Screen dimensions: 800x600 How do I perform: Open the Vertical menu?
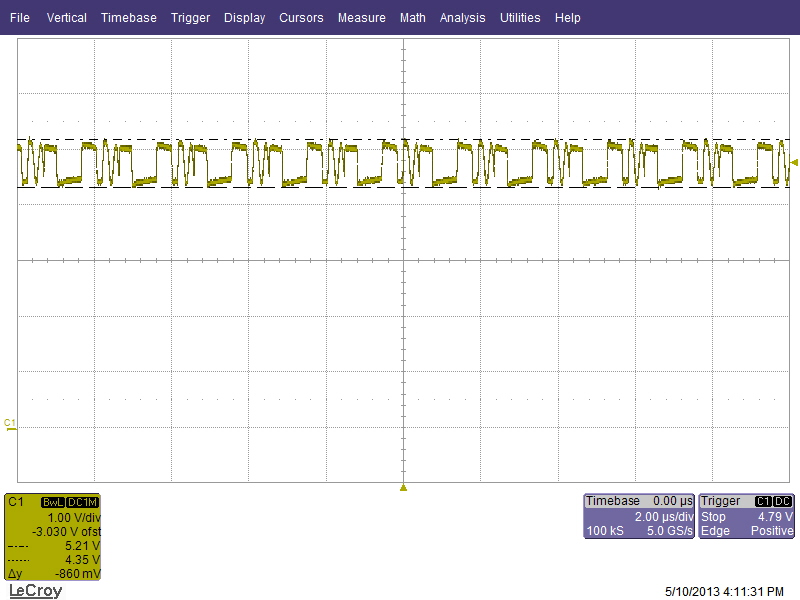click(x=66, y=18)
